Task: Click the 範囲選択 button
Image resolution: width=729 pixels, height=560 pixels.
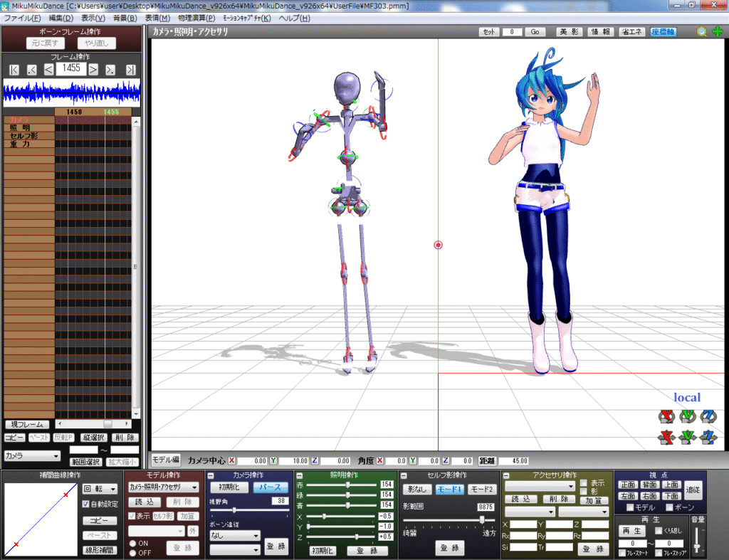Action: click(x=86, y=462)
